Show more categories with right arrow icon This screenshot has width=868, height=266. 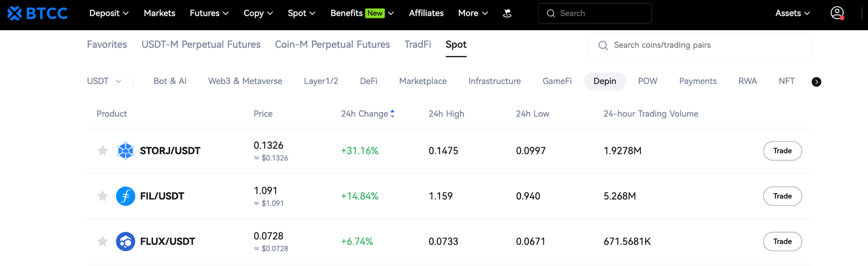point(816,82)
